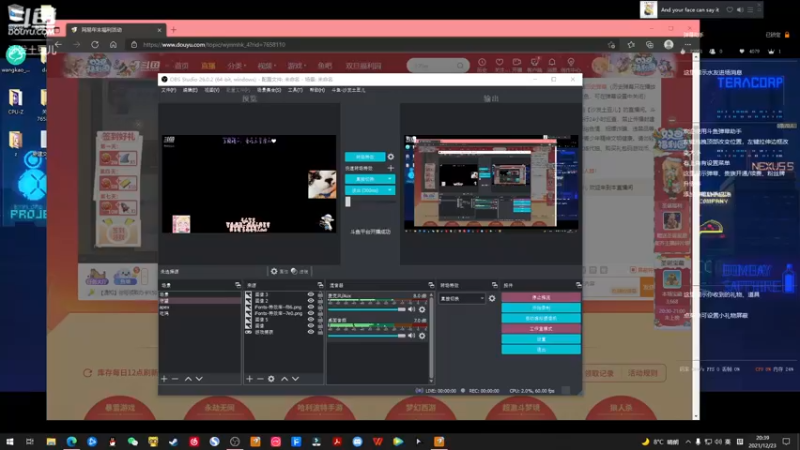Add a new scene with plus icon
Image resolution: width=800 pixels, height=450 pixels.
(164, 379)
